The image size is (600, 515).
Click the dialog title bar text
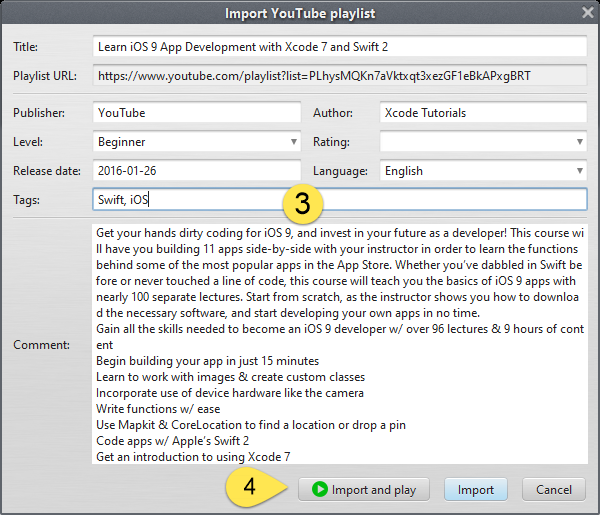299,13
